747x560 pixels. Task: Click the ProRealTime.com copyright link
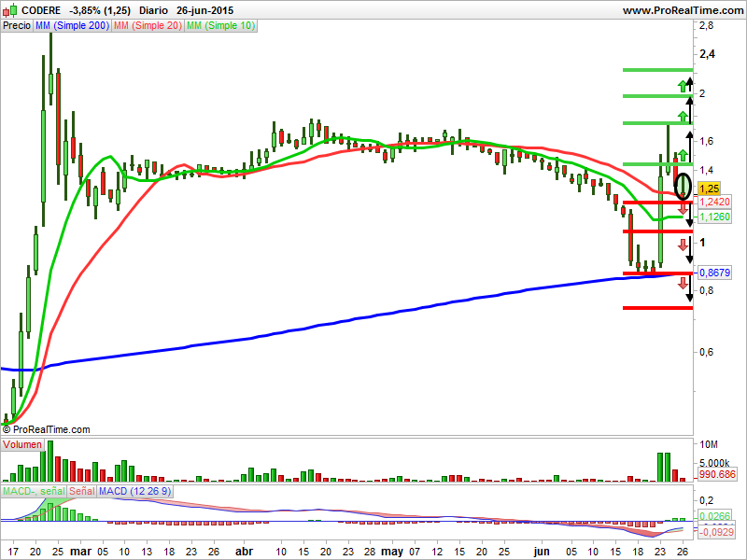(47, 429)
